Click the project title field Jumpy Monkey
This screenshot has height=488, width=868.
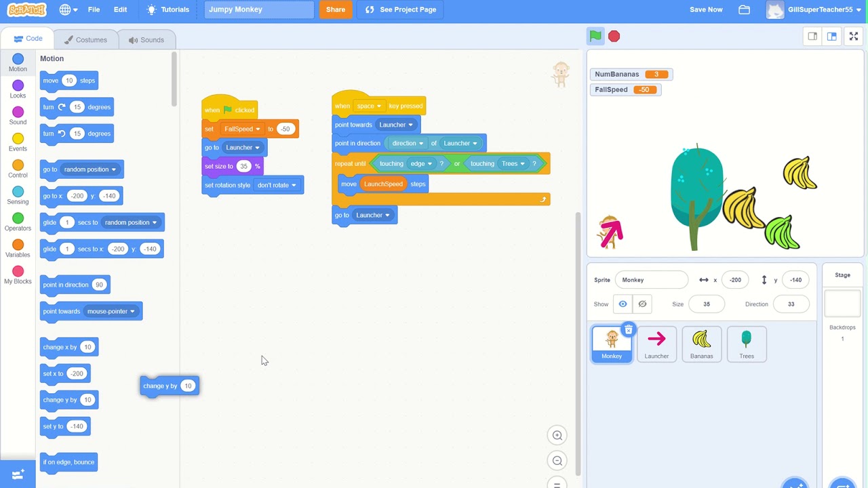[x=259, y=9]
